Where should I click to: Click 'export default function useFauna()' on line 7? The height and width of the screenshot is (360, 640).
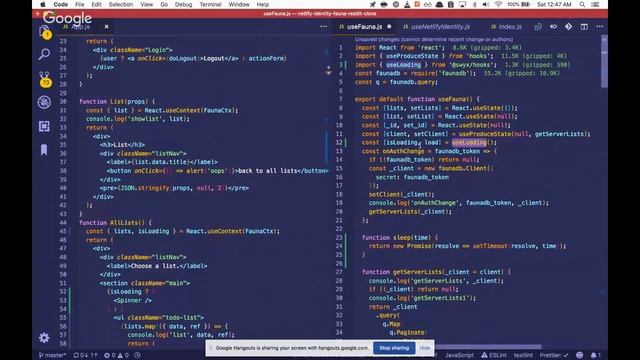click(x=413, y=99)
